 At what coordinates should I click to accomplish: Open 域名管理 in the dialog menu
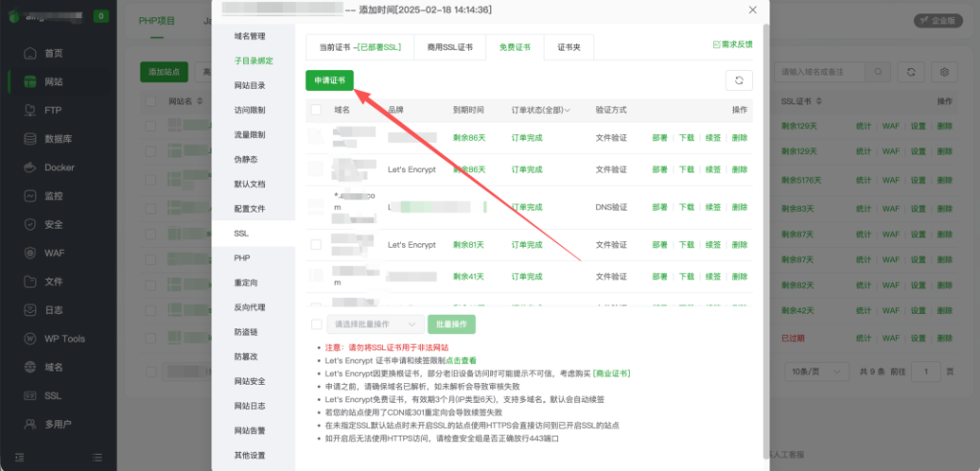click(250, 36)
